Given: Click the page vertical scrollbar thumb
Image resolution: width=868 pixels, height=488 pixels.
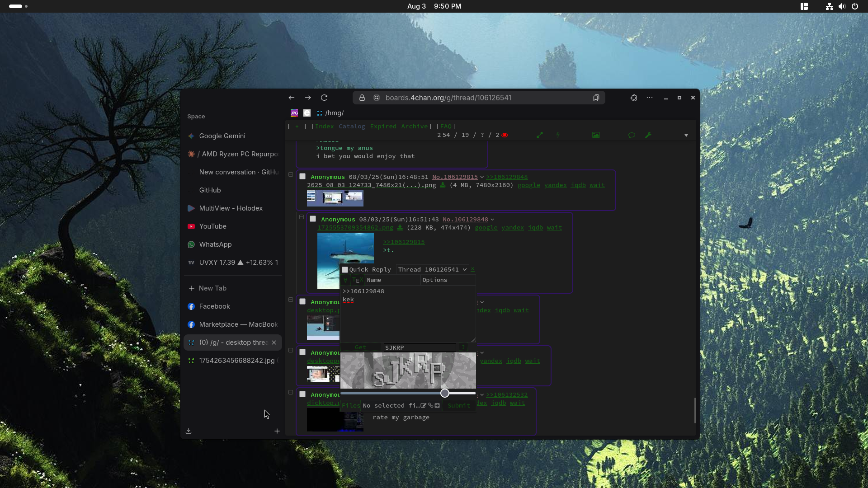Looking at the screenshot, I should pyautogui.click(x=695, y=410).
